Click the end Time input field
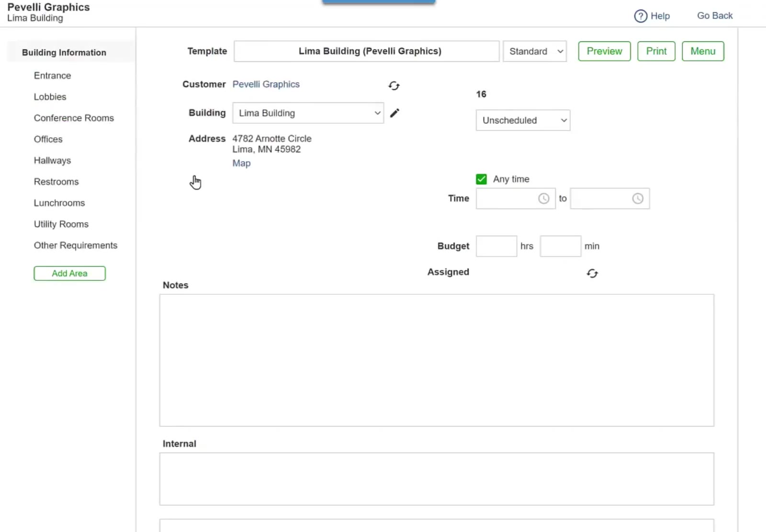766x532 pixels. (610, 199)
